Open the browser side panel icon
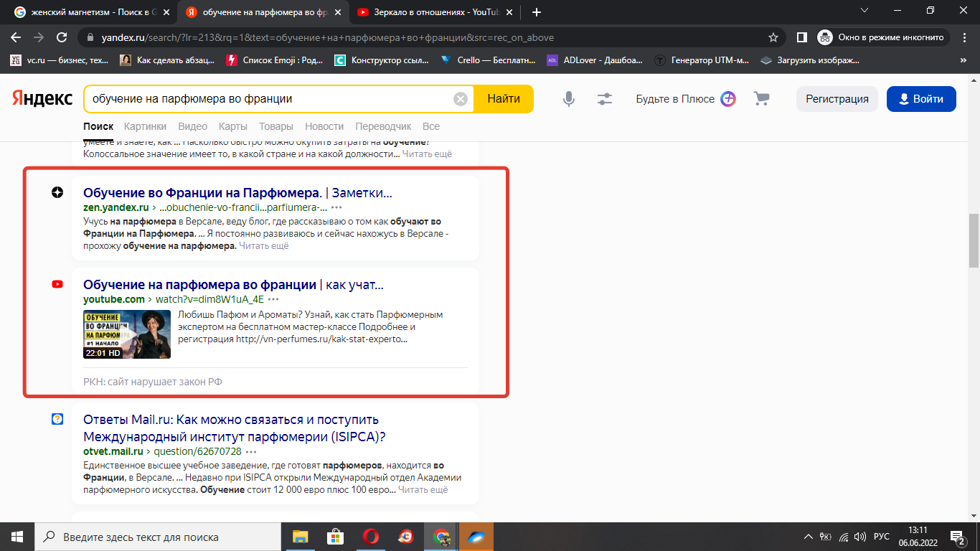Screen dimensions: 980x551 point(802,37)
